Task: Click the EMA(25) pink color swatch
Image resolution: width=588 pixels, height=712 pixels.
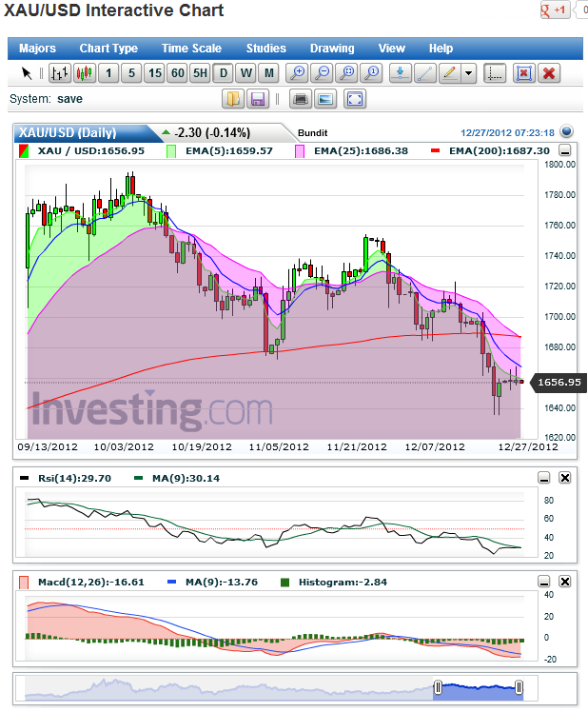Action: [x=300, y=151]
